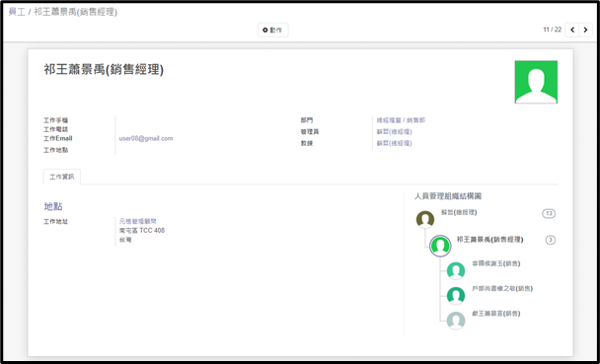
Task: Click the user08@gmail.com email link
Action: (x=146, y=138)
